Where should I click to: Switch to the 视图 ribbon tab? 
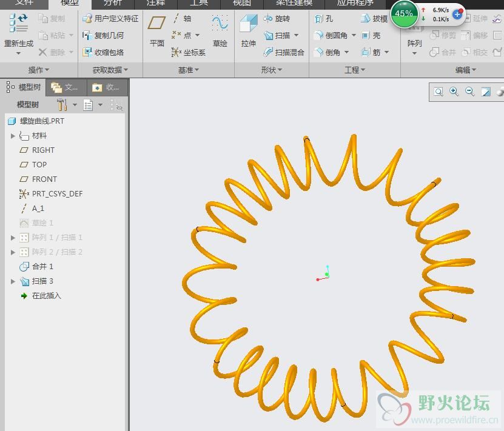point(242,3)
